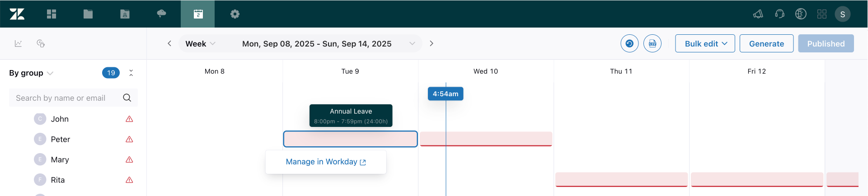Viewport: 868px width, 196px height.
Task: Click the Generate button
Action: pos(766,43)
